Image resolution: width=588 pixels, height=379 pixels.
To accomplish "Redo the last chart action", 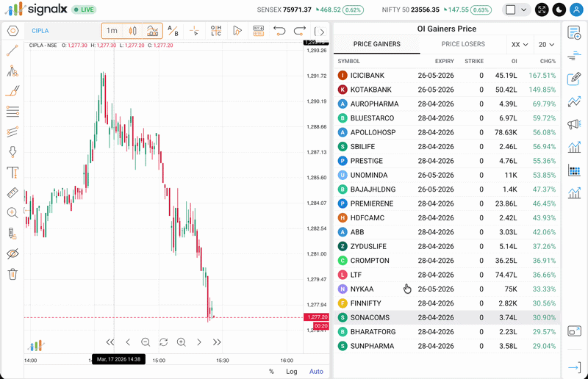I will pyautogui.click(x=300, y=31).
